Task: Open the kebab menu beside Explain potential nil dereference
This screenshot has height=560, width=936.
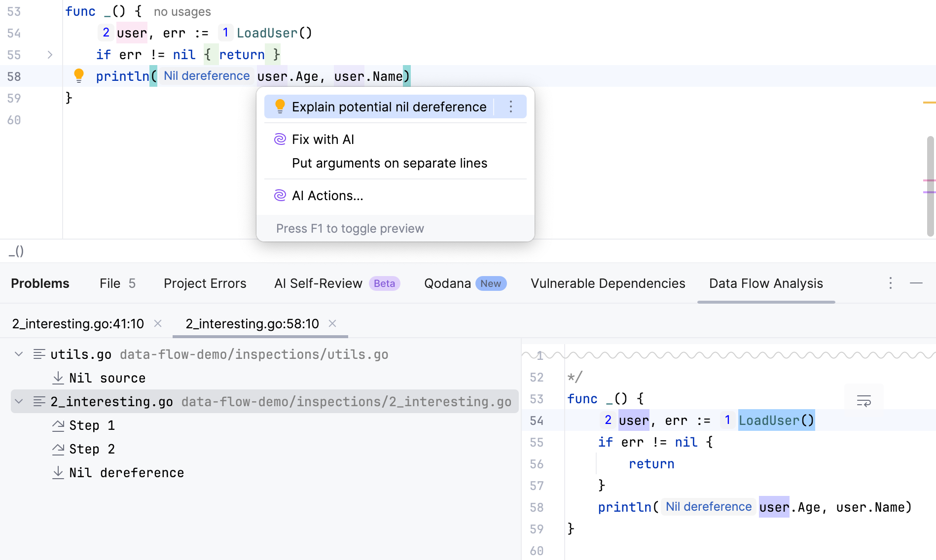Action: [x=510, y=106]
